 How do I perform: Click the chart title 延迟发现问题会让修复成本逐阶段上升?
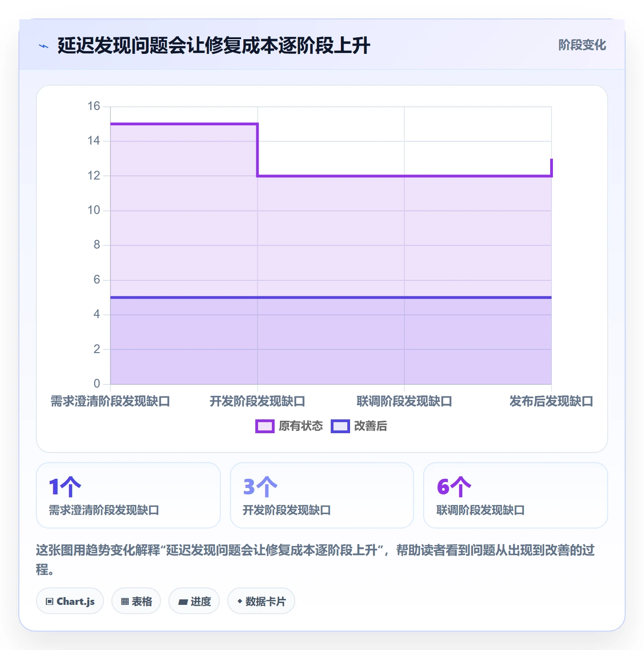(x=214, y=46)
